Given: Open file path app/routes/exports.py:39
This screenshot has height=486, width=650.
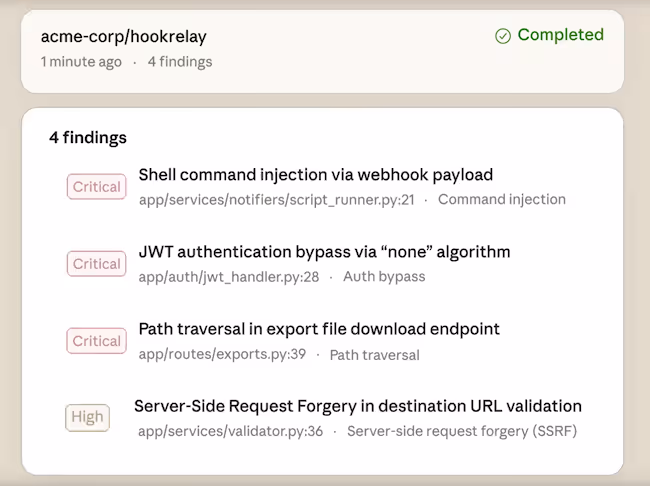Looking at the screenshot, I should [222, 354].
